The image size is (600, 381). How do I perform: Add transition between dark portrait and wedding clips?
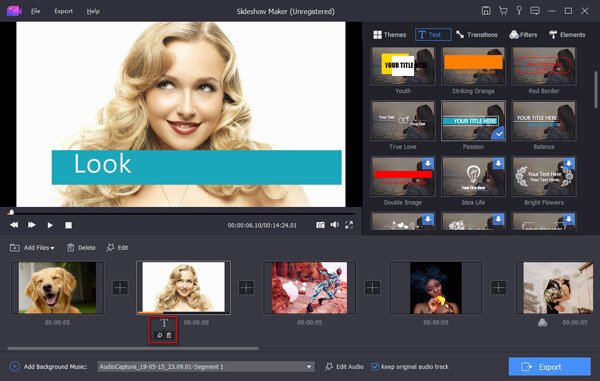498,287
